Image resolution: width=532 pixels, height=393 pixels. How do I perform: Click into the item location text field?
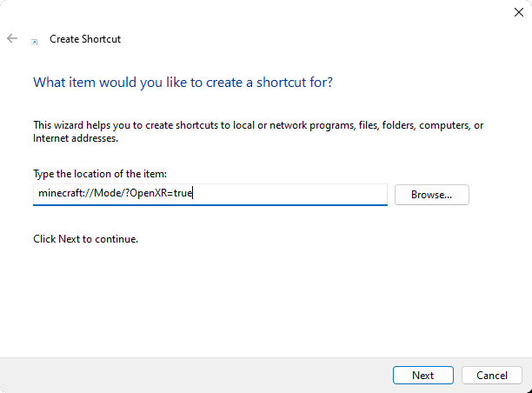point(210,194)
